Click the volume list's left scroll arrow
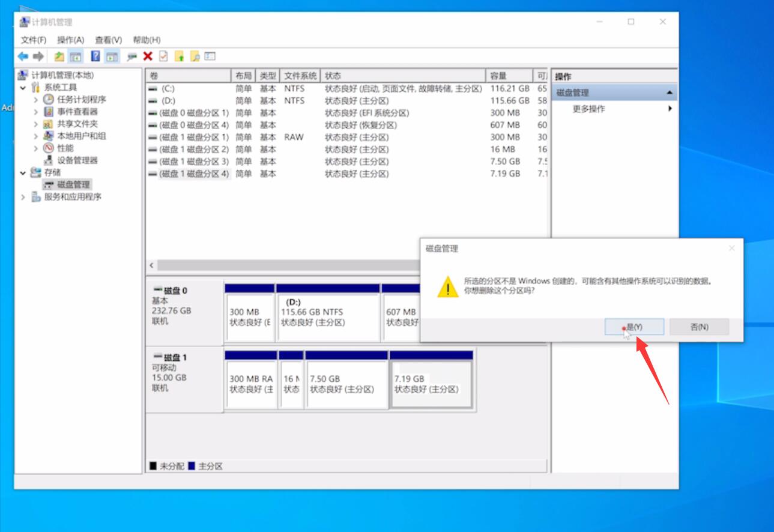 [151, 265]
